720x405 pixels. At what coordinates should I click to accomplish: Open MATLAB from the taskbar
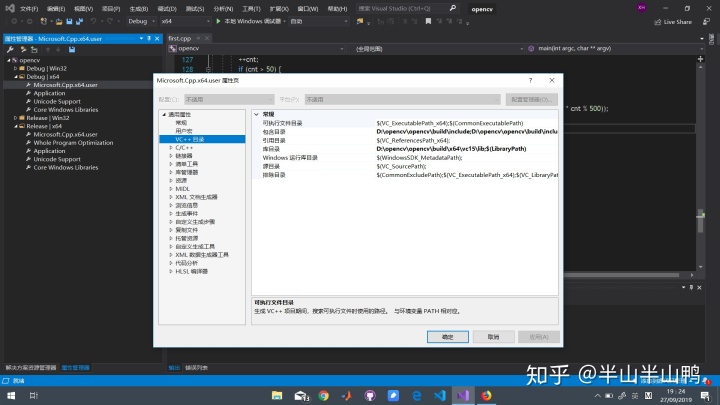point(347,395)
